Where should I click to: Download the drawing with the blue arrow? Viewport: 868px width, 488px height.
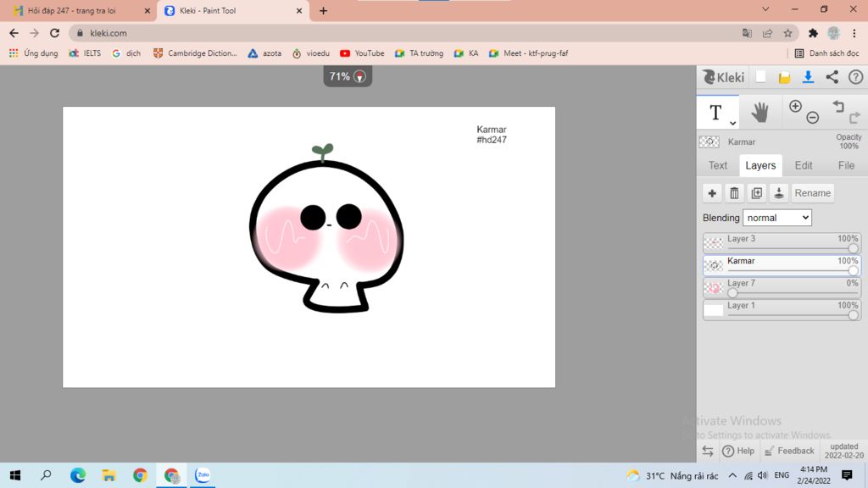(808, 77)
